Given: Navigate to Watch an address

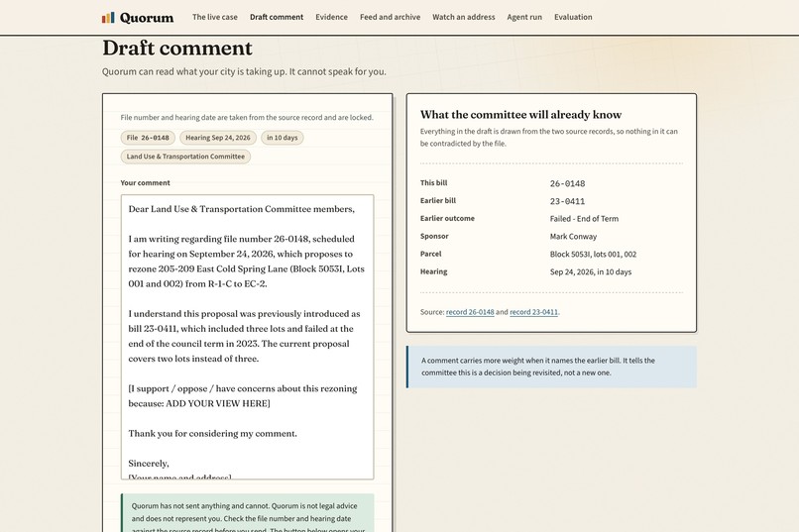Looking at the screenshot, I should 464,17.
